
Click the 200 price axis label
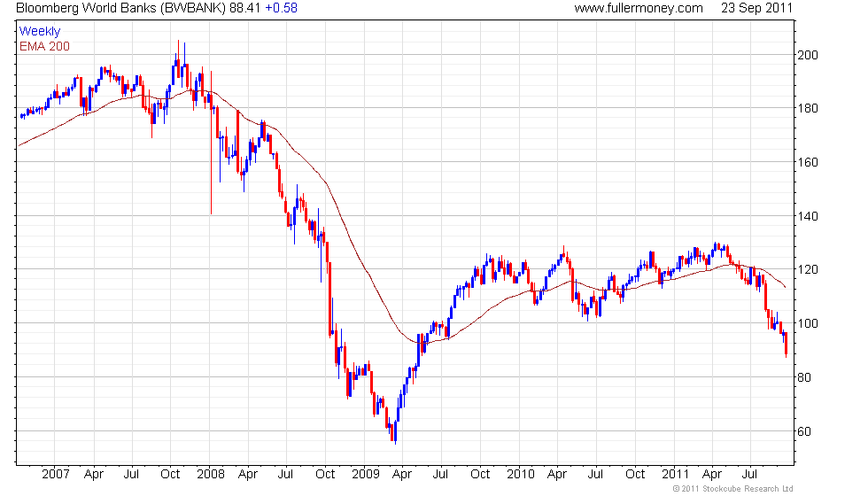(807, 55)
